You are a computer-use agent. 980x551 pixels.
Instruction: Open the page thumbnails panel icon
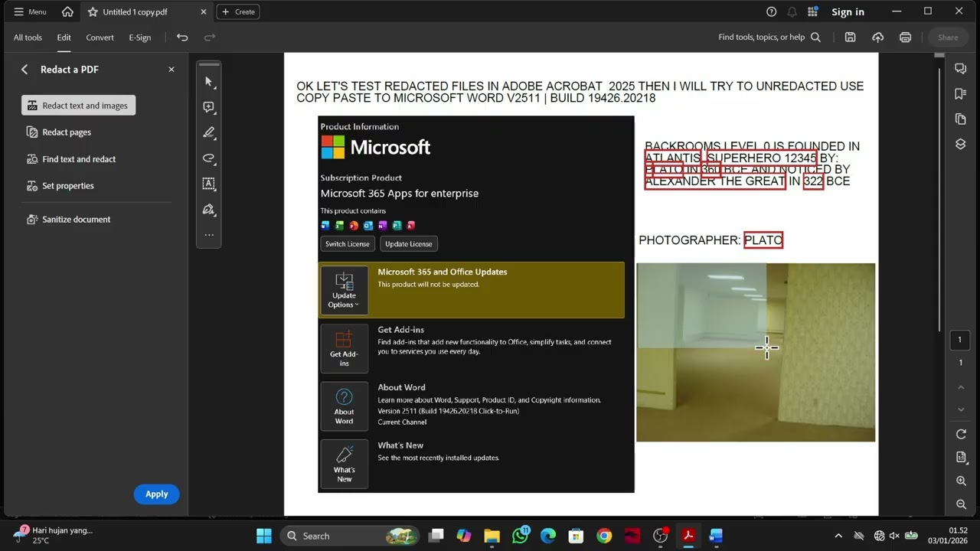click(x=961, y=119)
